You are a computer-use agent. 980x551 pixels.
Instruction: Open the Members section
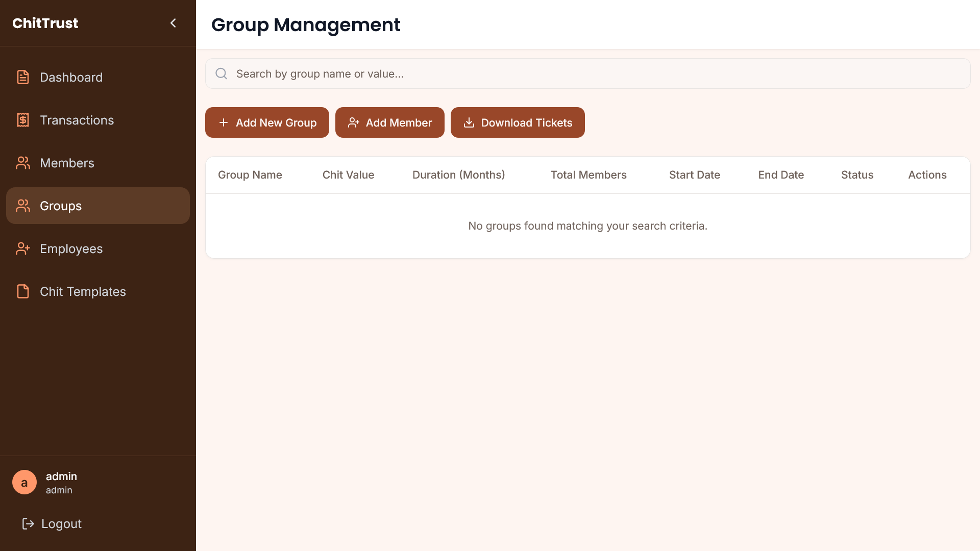pos(98,163)
